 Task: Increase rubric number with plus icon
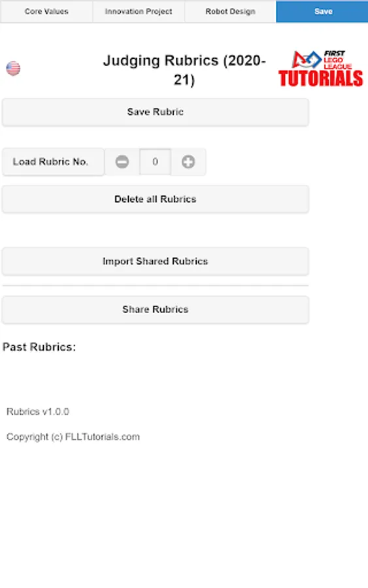tap(188, 161)
